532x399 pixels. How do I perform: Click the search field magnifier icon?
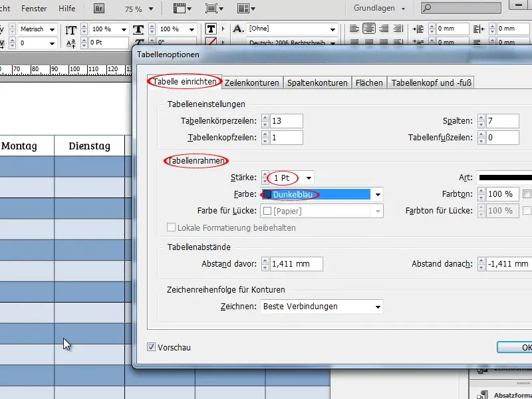tap(428, 7)
